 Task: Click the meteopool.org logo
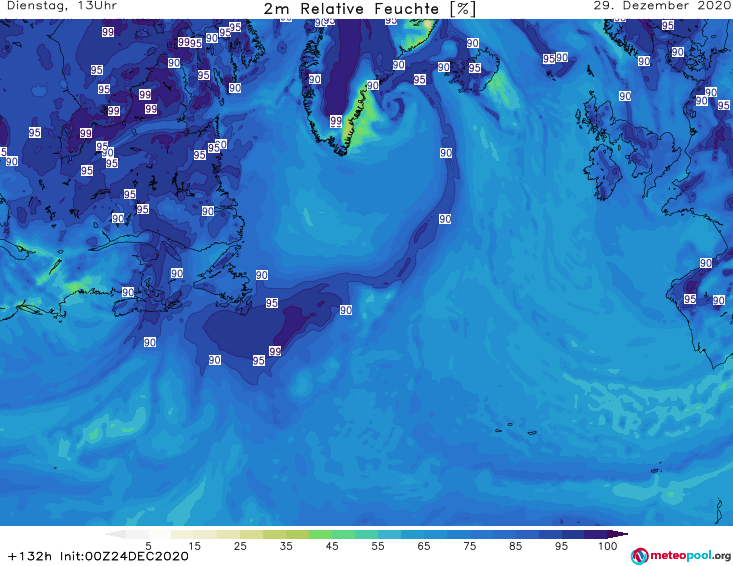click(x=681, y=556)
